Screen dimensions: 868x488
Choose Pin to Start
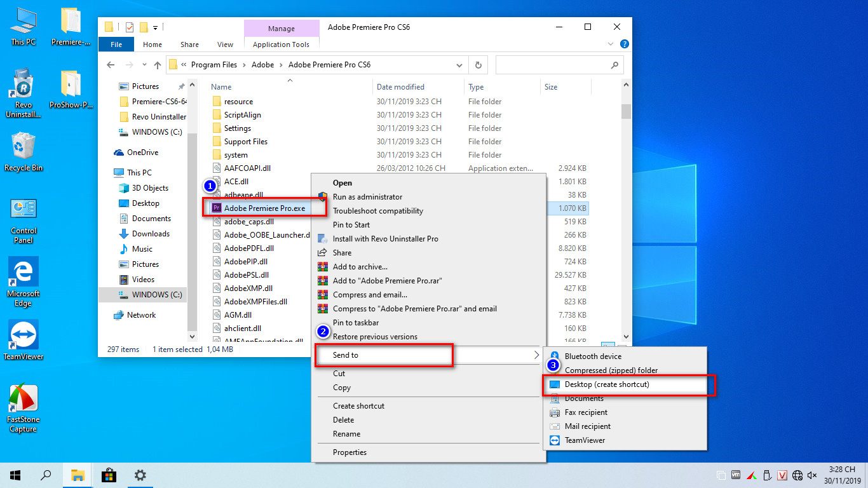click(x=351, y=225)
